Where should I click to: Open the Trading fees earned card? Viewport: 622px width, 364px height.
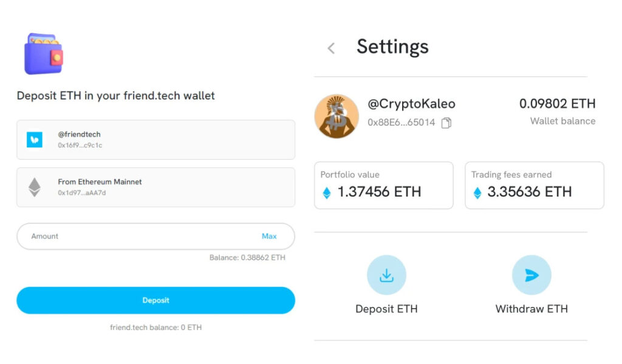point(535,186)
